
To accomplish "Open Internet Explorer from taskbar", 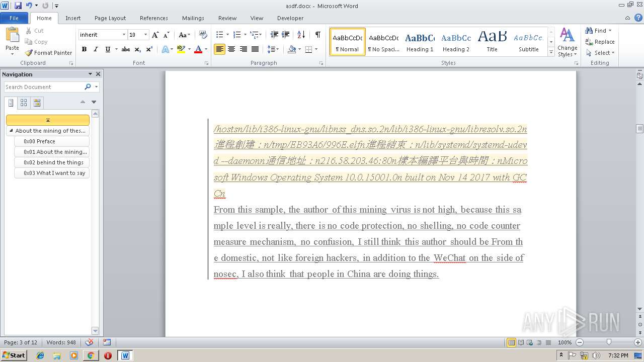I will [x=40, y=355].
